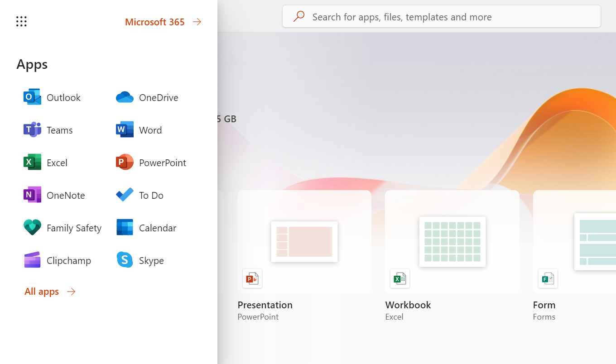Open the Word app icon
616x364 pixels.
tap(125, 130)
